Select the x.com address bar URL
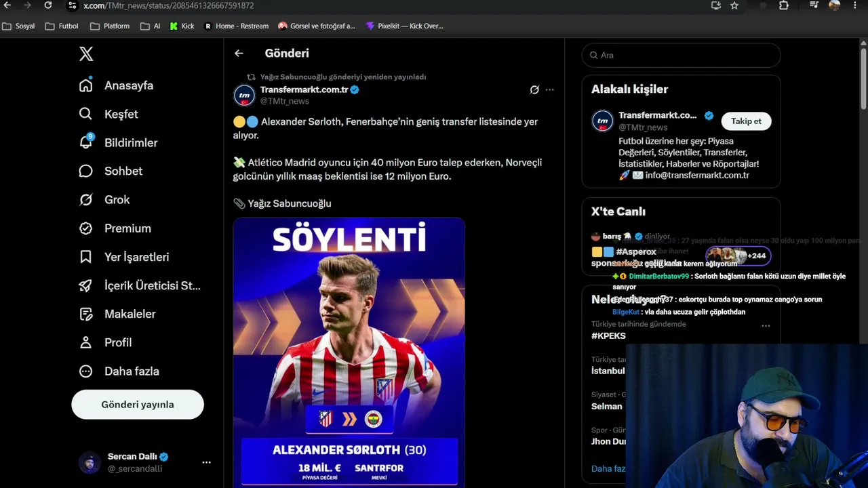This screenshot has height=488, width=868. [169, 5]
